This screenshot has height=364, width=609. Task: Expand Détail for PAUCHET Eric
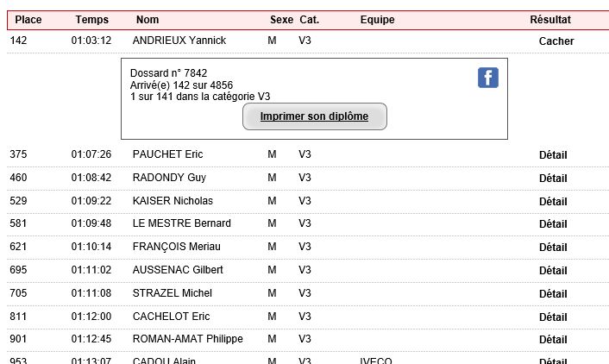(x=553, y=155)
